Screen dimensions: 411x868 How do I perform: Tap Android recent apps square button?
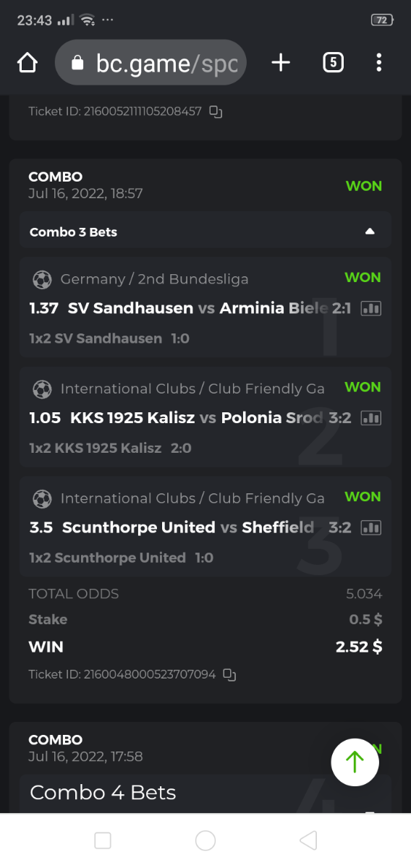[x=103, y=840]
